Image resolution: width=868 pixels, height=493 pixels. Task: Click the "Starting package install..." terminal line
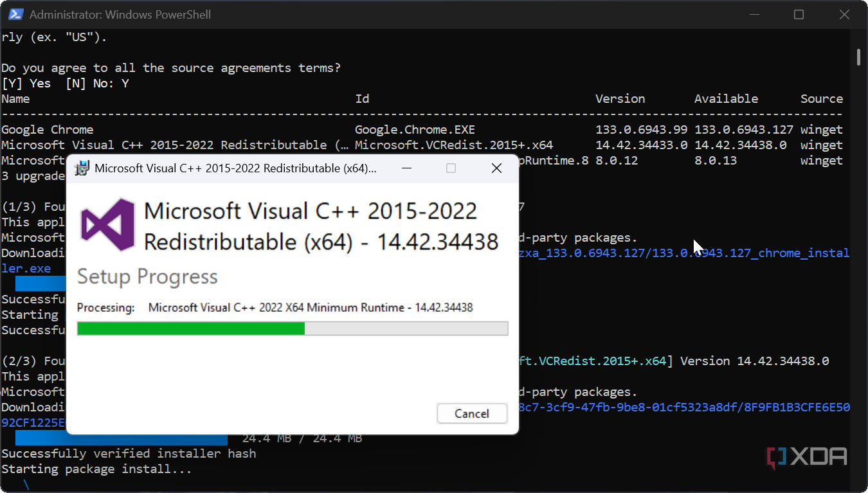(96, 469)
